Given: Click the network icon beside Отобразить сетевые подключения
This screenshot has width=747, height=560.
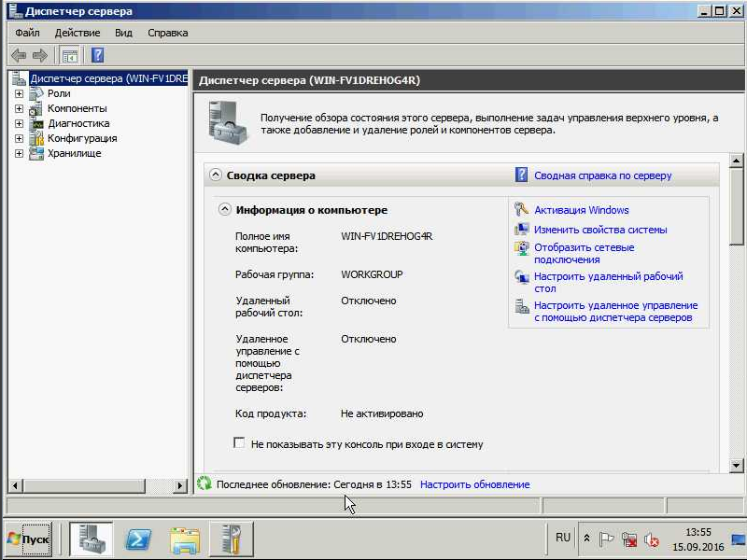Looking at the screenshot, I should [x=521, y=248].
